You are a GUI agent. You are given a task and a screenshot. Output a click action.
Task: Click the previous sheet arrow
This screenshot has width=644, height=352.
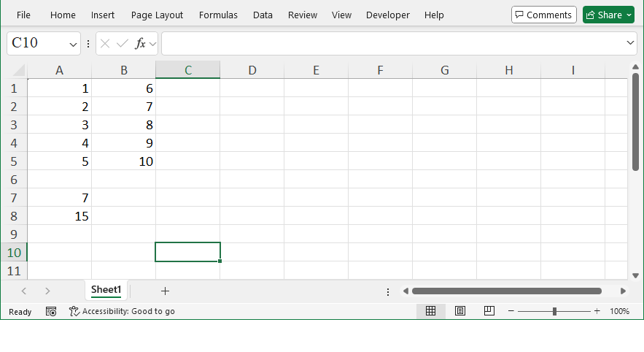coord(24,291)
